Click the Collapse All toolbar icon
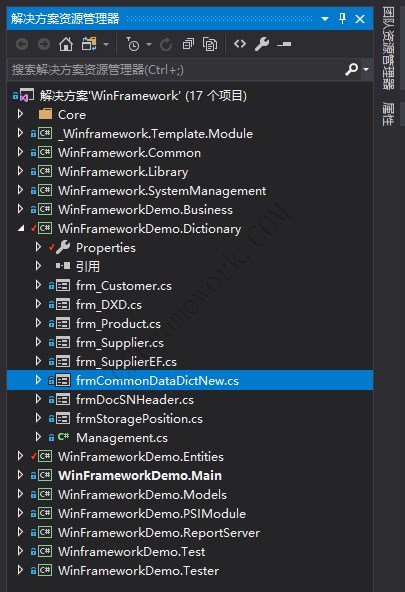This screenshot has height=592, width=405. click(188, 44)
